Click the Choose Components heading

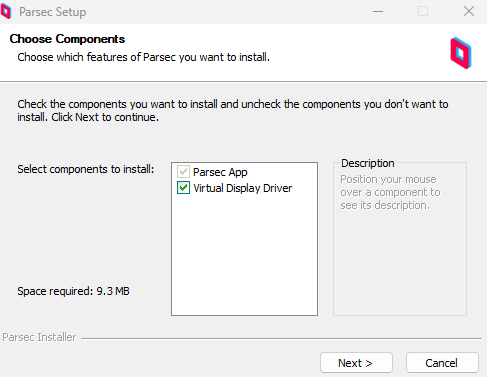[67, 39]
